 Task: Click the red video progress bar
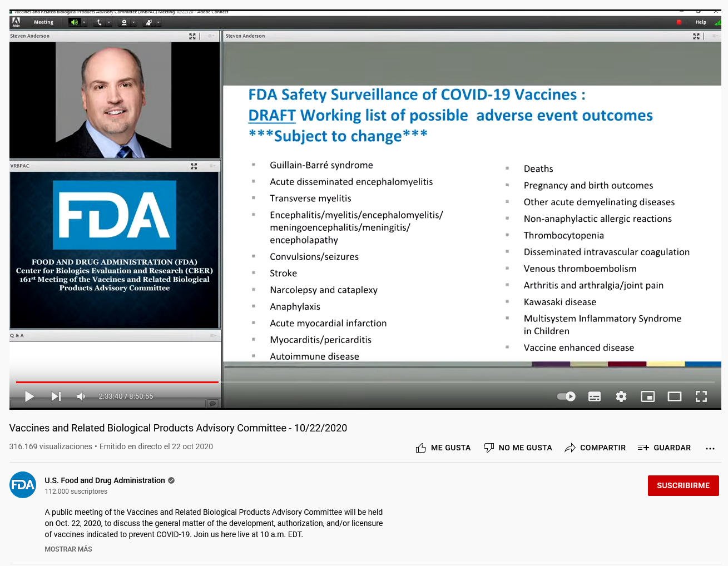[x=117, y=382]
